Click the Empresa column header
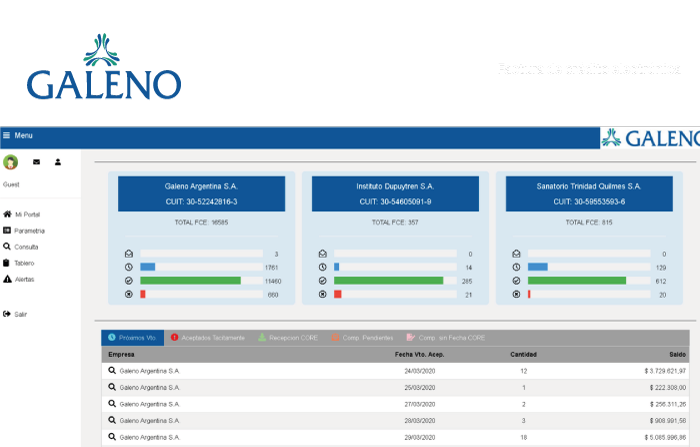This screenshot has height=447, width=700. tap(121, 354)
